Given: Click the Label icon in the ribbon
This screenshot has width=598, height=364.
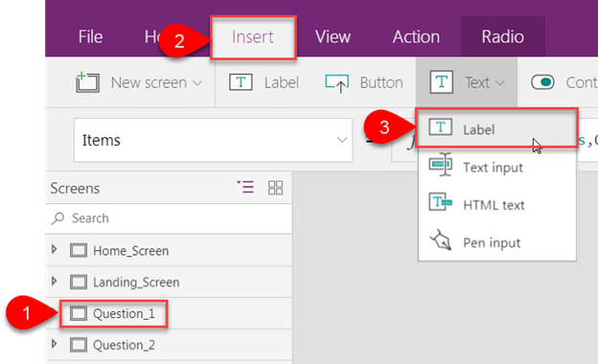Looking at the screenshot, I should [x=241, y=82].
